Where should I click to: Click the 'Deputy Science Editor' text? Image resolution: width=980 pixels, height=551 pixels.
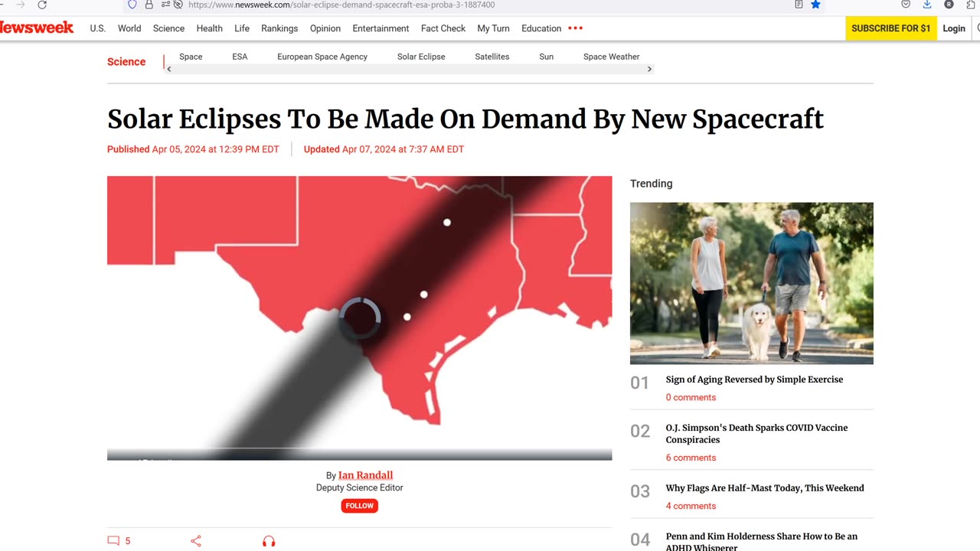[x=359, y=488]
